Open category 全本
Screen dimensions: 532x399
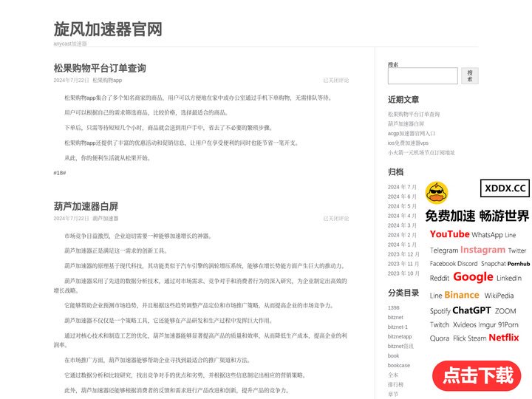pyautogui.click(x=393, y=375)
